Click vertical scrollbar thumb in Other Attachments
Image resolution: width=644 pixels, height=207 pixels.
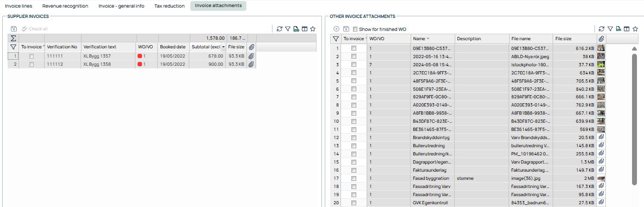point(634,119)
